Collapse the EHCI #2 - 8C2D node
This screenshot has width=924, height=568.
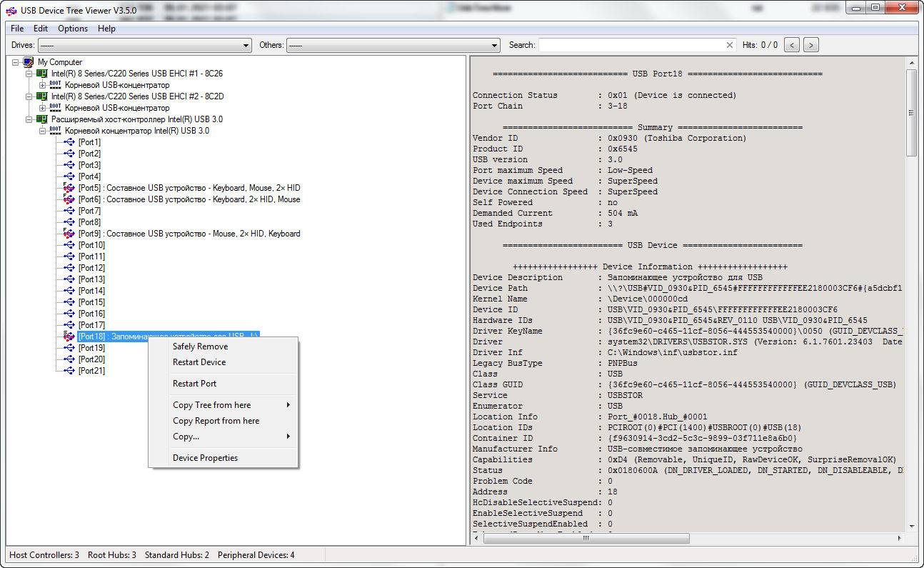(x=29, y=96)
